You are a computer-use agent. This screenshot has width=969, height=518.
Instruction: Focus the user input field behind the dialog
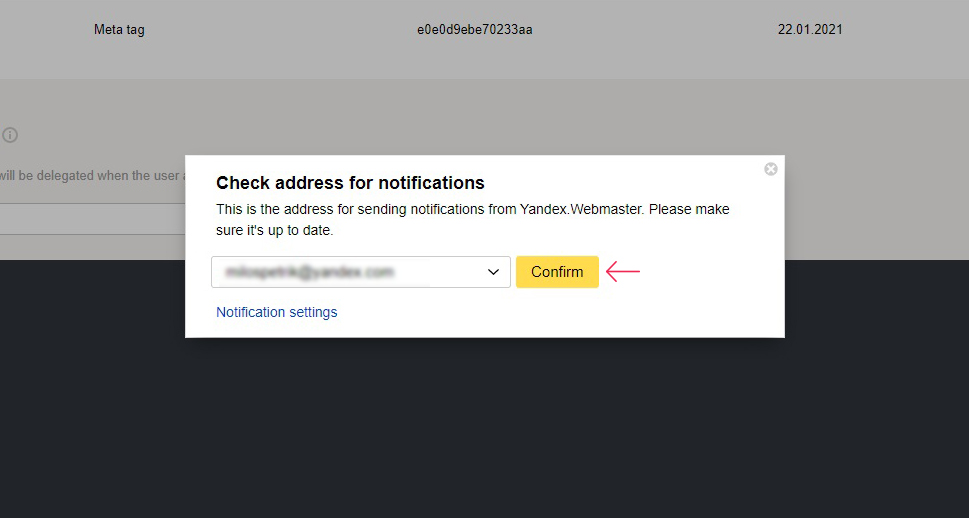tap(93, 219)
